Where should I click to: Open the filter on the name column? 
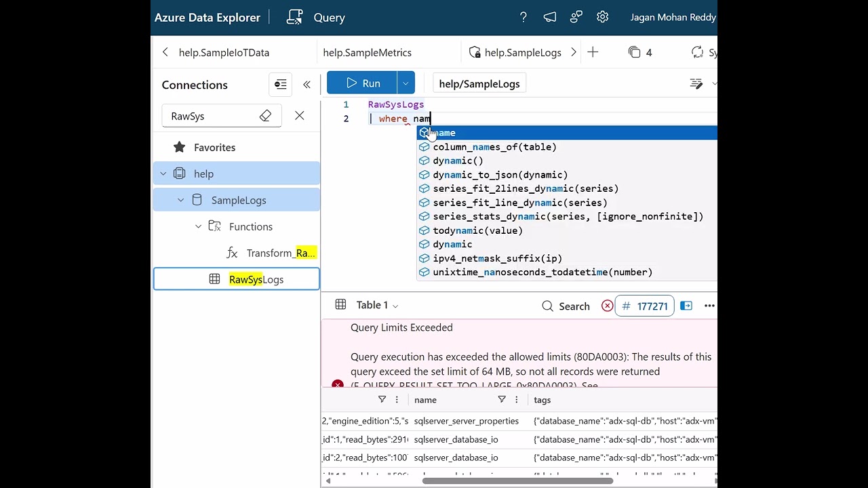click(x=502, y=400)
